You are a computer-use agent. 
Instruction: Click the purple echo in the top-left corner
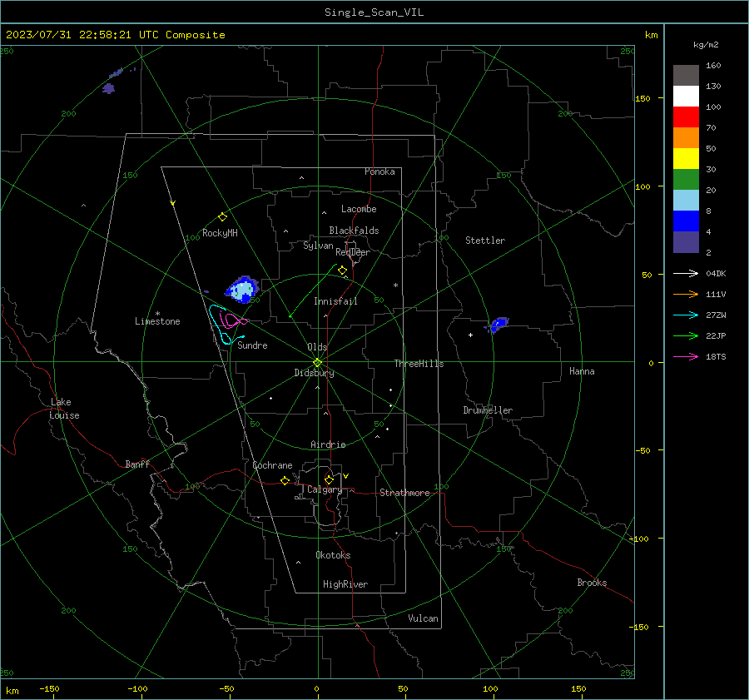pos(109,88)
